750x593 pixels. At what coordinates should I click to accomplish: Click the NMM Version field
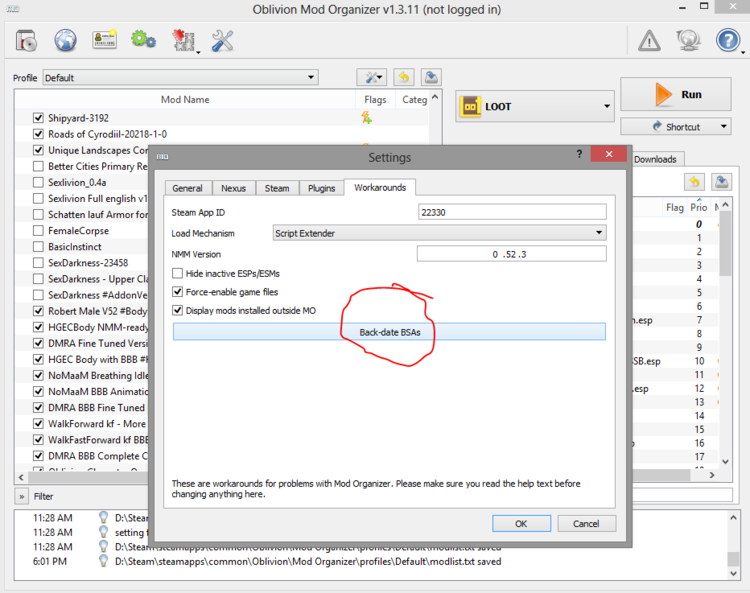511,254
